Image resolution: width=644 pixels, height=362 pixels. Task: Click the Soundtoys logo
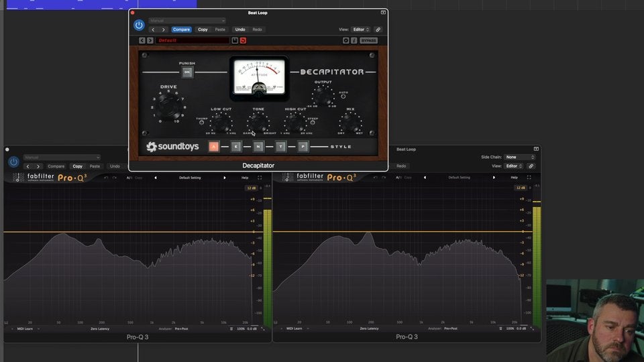(172, 147)
